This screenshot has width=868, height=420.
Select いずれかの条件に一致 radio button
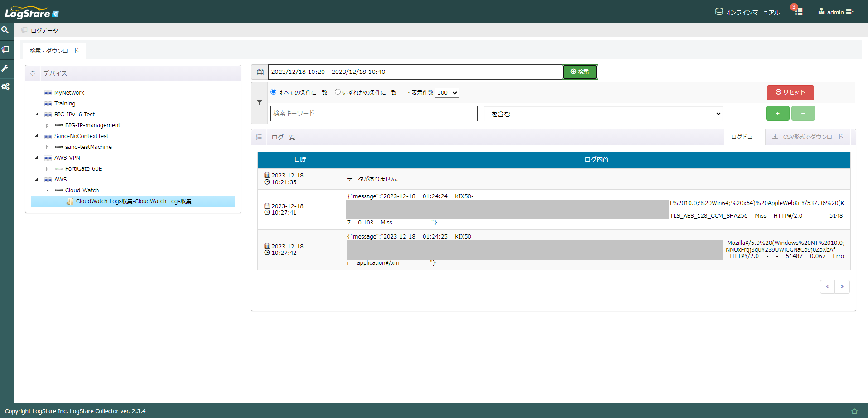[338, 92]
